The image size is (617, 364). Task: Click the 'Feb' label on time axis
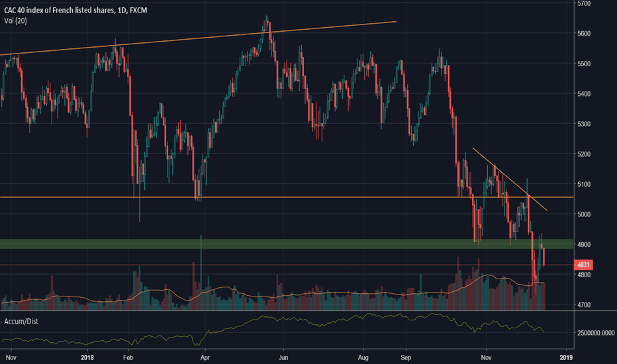pyautogui.click(x=128, y=357)
